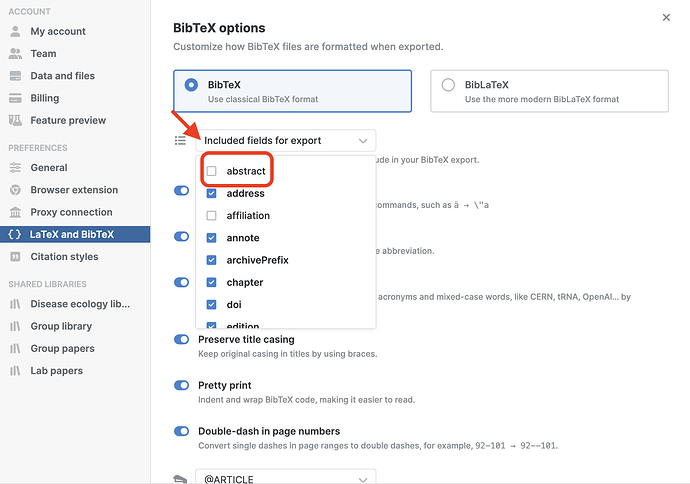Open the @ARTICLE entry type dropdown
Screen dimensions: 690x484
coord(286,477)
